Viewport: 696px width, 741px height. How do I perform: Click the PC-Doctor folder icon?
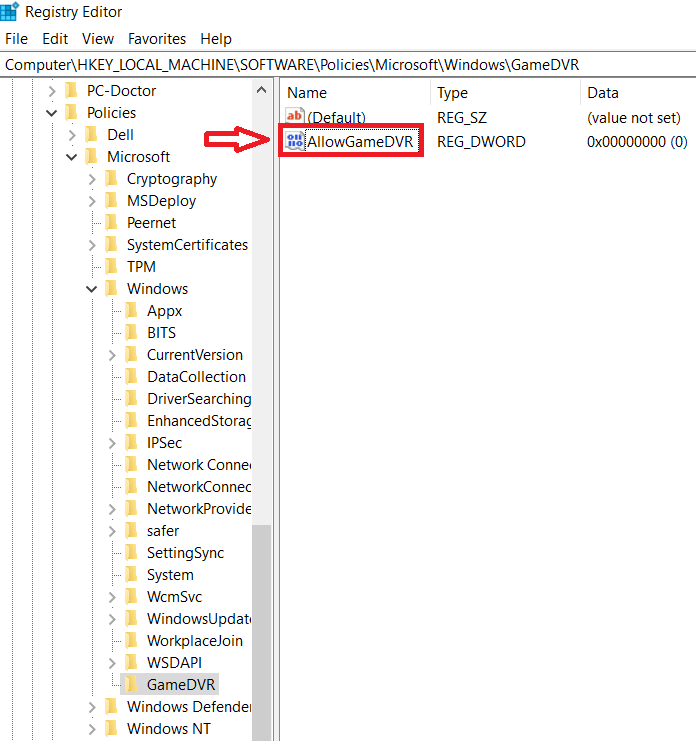pyautogui.click(x=71, y=90)
